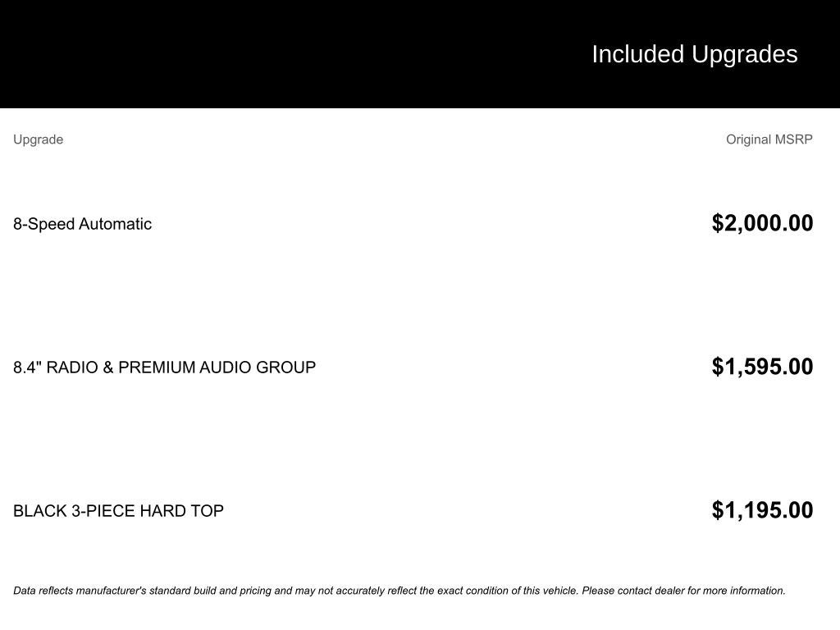
Task: Click the $1,595.00 price
Action: [762, 367]
